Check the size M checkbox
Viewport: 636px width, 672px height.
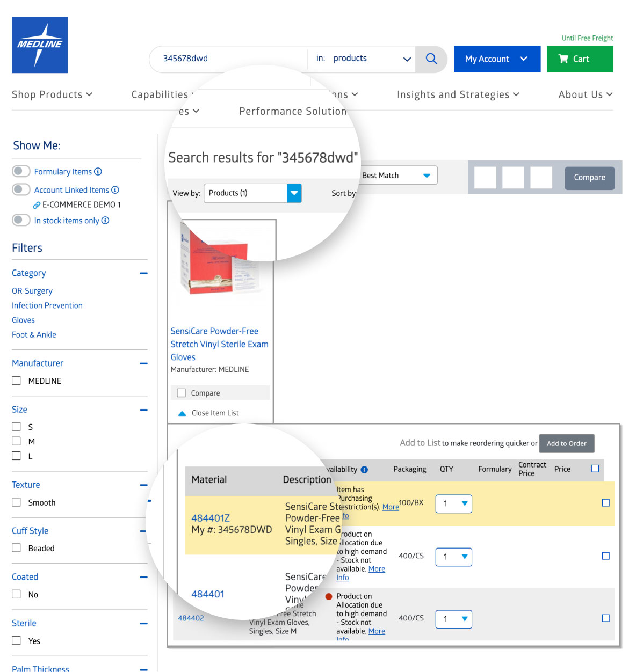[17, 441]
